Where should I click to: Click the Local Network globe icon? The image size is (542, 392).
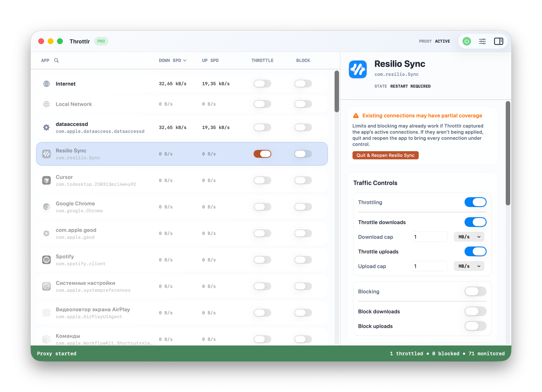pyautogui.click(x=47, y=104)
